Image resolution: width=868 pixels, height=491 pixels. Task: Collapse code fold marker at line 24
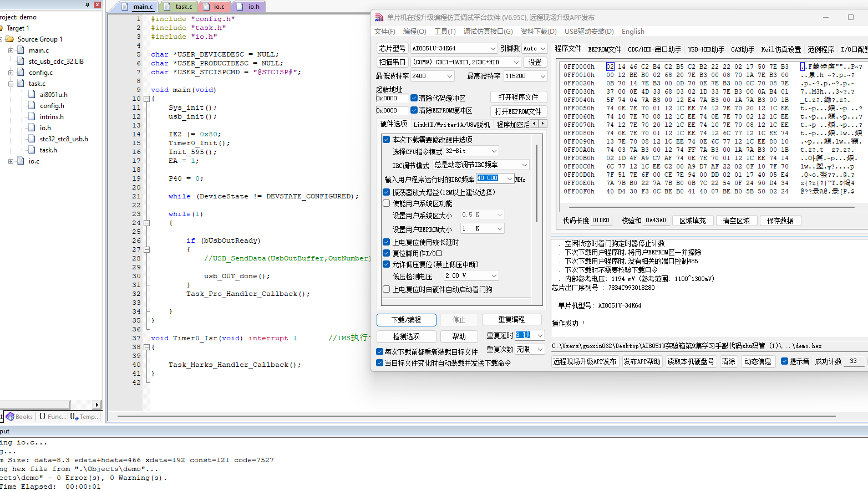146,223
